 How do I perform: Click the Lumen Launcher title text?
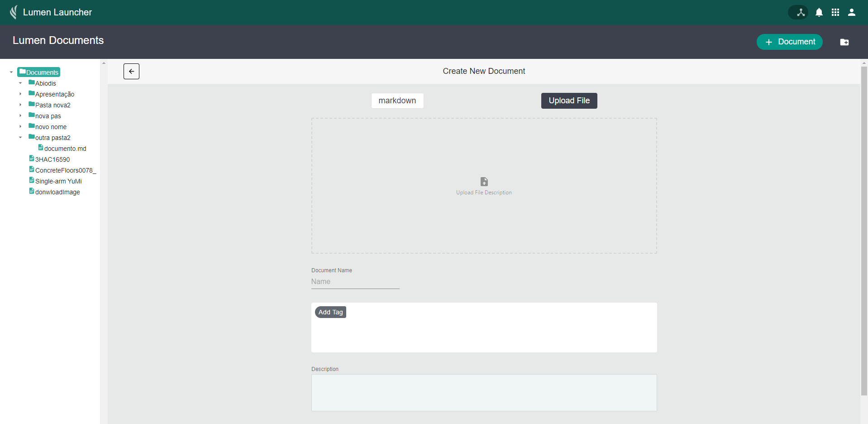pyautogui.click(x=57, y=12)
